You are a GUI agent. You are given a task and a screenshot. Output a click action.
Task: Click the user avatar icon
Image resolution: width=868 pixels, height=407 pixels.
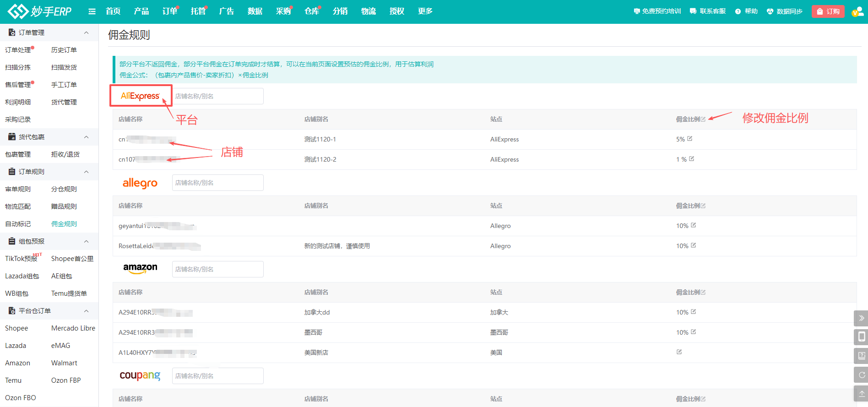[857, 12]
